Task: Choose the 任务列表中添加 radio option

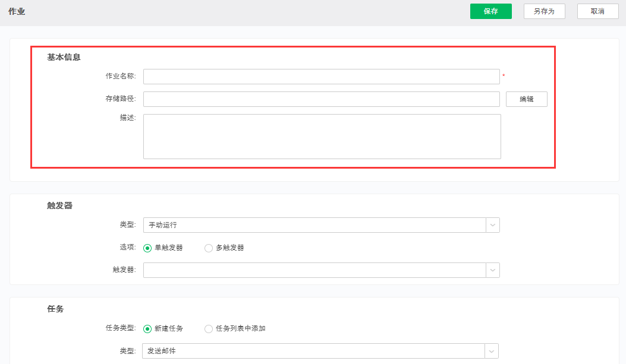Action: pos(209,329)
